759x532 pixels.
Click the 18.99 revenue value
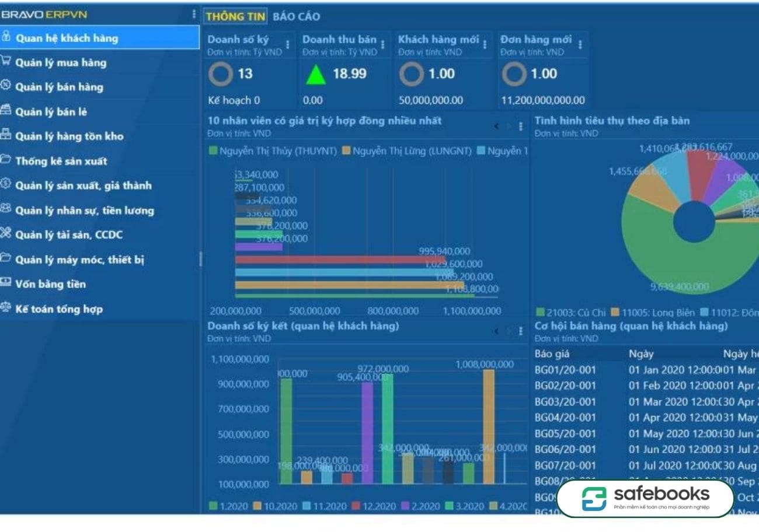[350, 73]
